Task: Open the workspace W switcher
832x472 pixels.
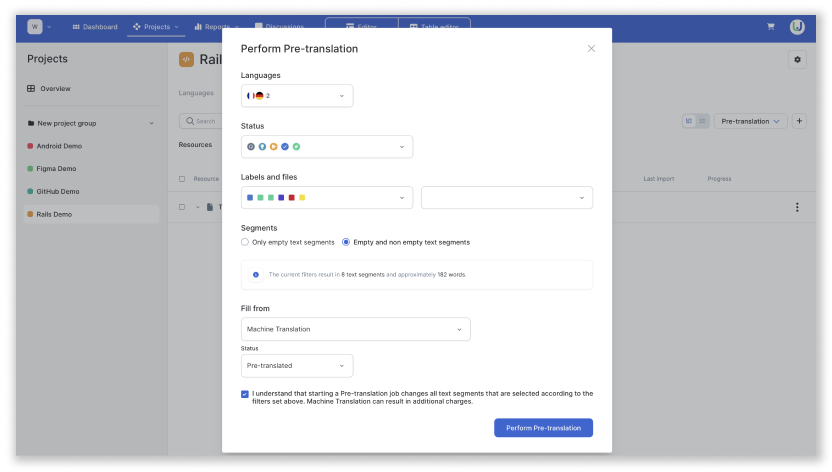Action: point(39,27)
